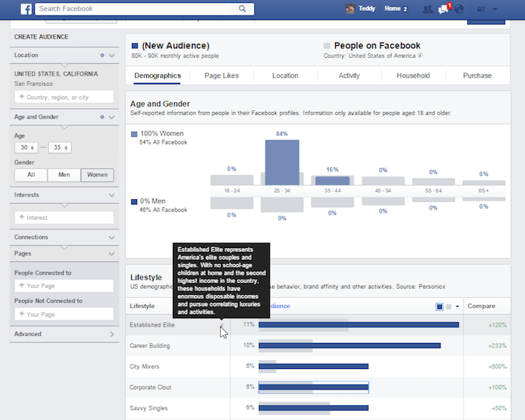Viewport: 525px width, 420px height.
Task: Switch to the Purchase tab
Action: coord(477,76)
